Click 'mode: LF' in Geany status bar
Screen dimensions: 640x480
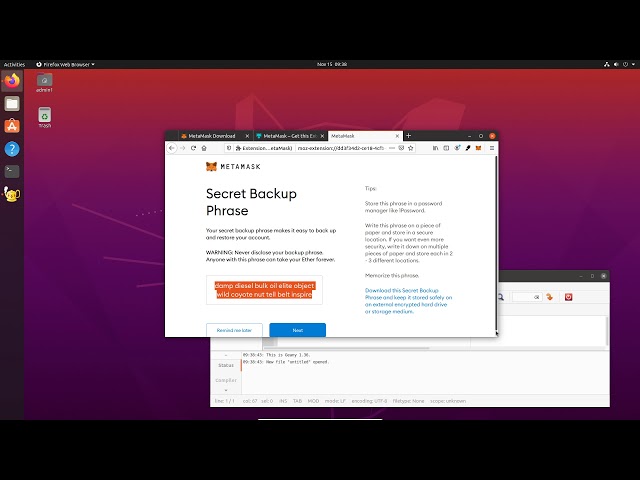(x=335, y=401)
